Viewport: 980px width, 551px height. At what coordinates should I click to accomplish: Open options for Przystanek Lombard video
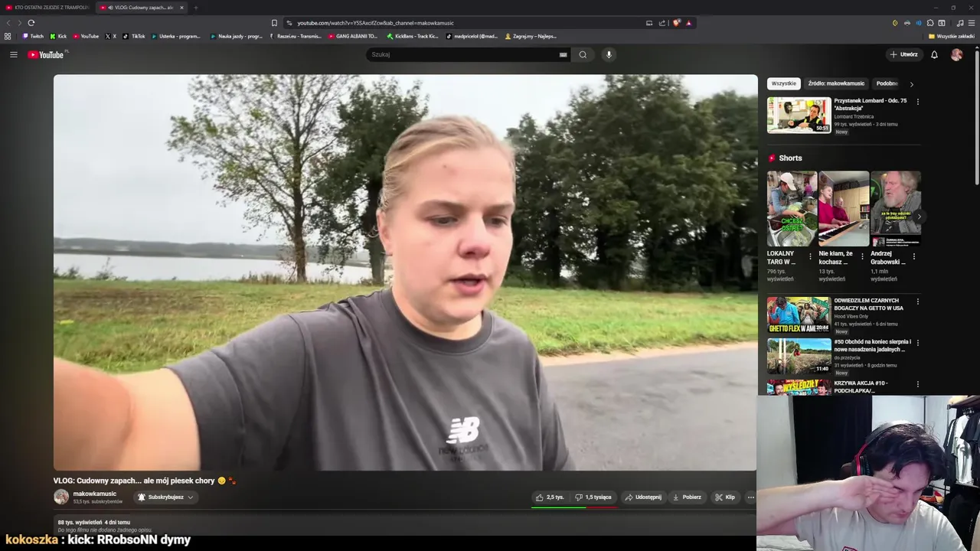(x=917, y=101)
